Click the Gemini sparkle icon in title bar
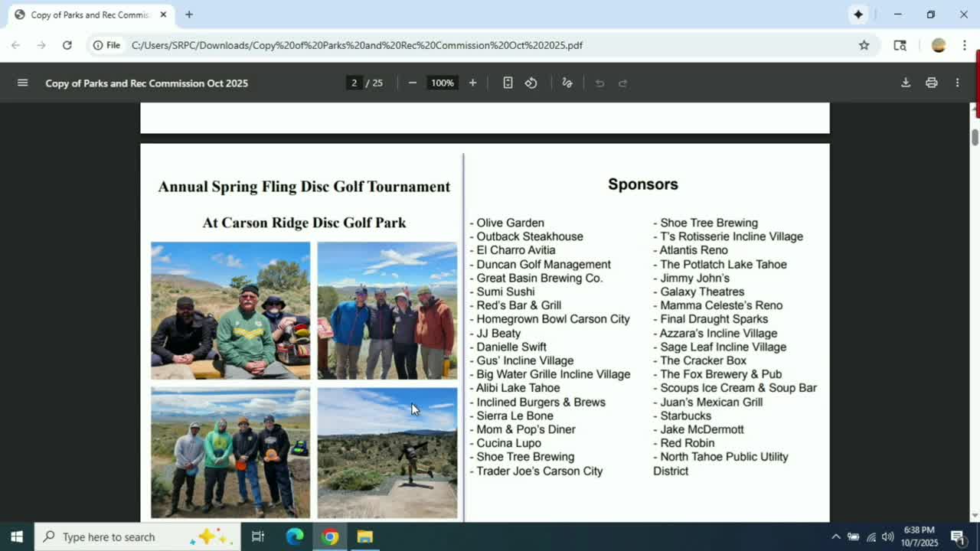The height and width of the screenshot is (551, 980). point(858,15)
